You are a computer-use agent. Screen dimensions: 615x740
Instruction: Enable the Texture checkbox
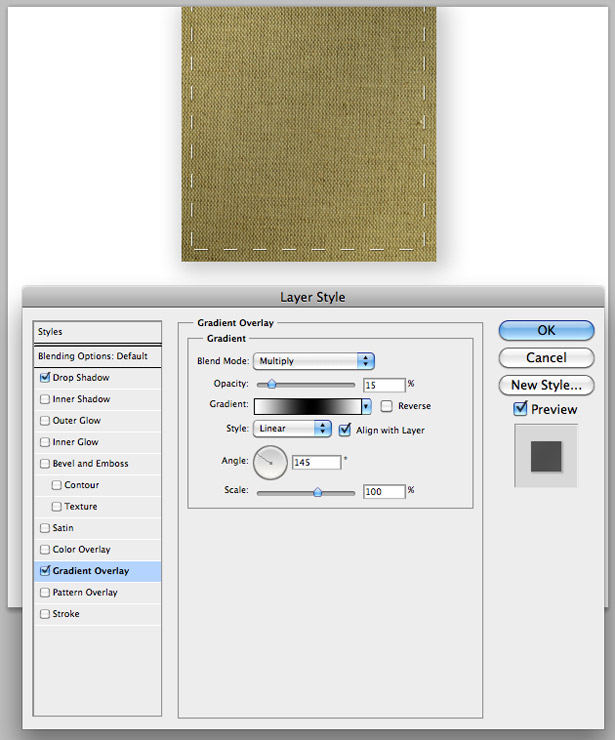click(57, 506)
